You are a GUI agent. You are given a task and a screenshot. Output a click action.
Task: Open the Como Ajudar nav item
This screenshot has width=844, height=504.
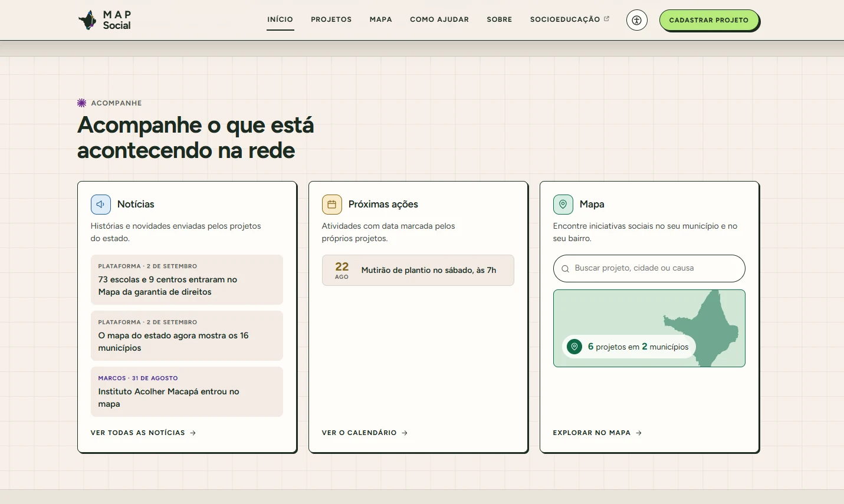pyautogui.click(x=439, y=19)
